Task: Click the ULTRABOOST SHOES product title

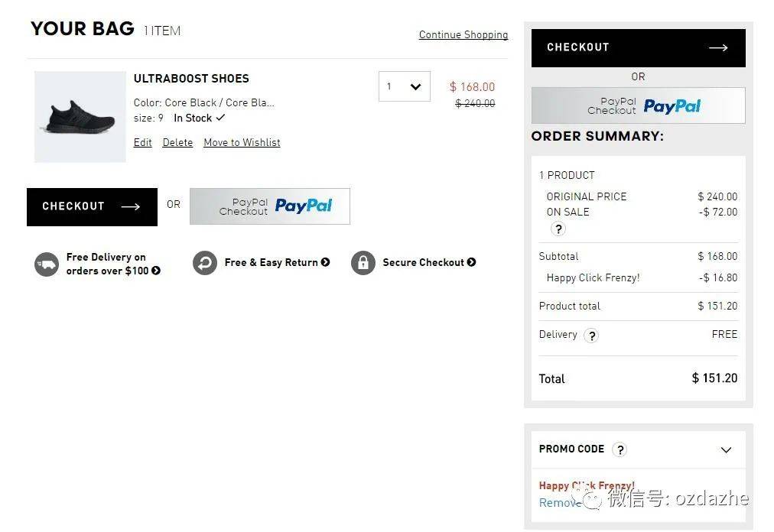Action: pyautogui.click(x=191, y=79)
